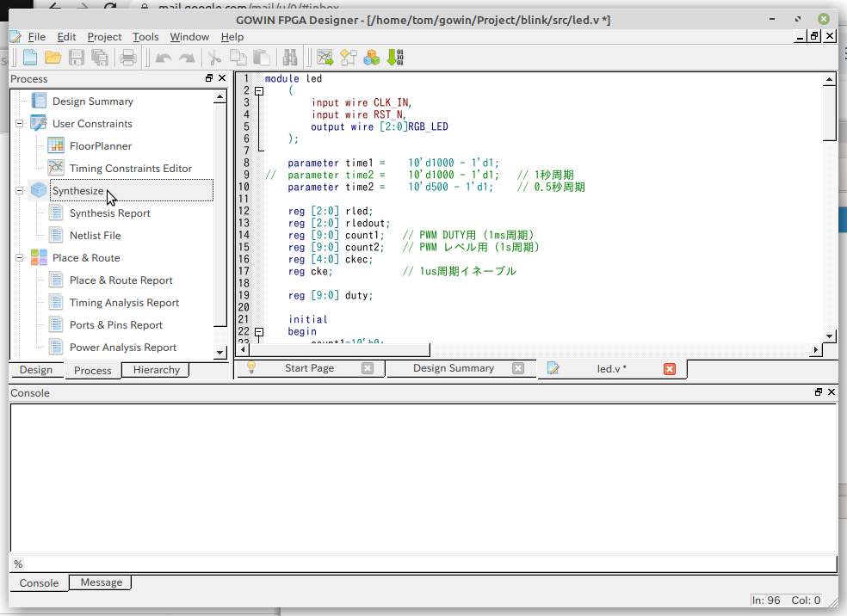Collapse the Place & Route tree node
This screenshot has height=616, width=847.
(20, 258)
